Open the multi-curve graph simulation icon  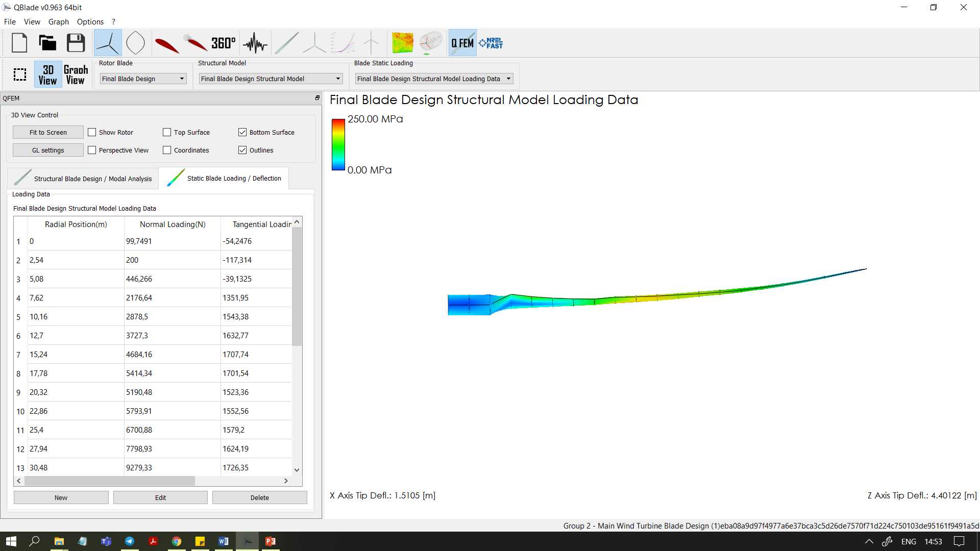(343, 43)
